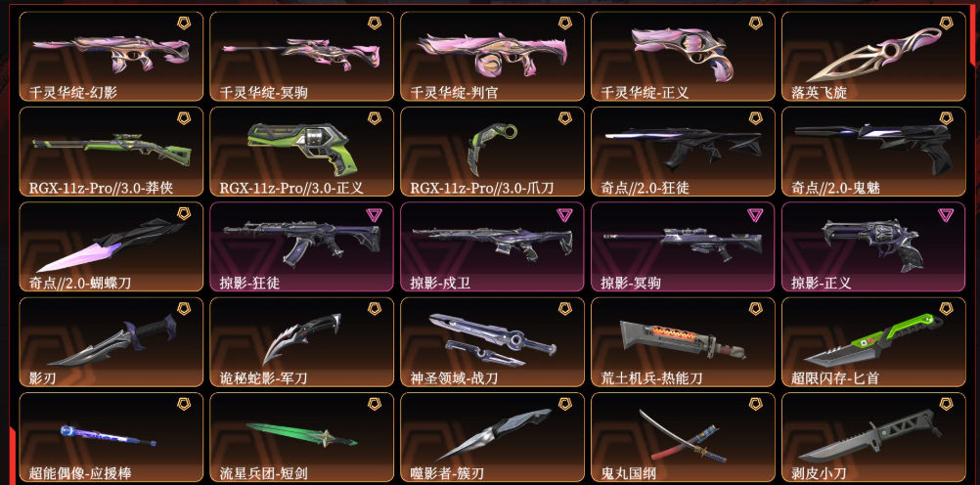The image size is (980, 485).
Task: Choose the 奇点//2.0-狂徒 skin card
Action: click(683, 152)
